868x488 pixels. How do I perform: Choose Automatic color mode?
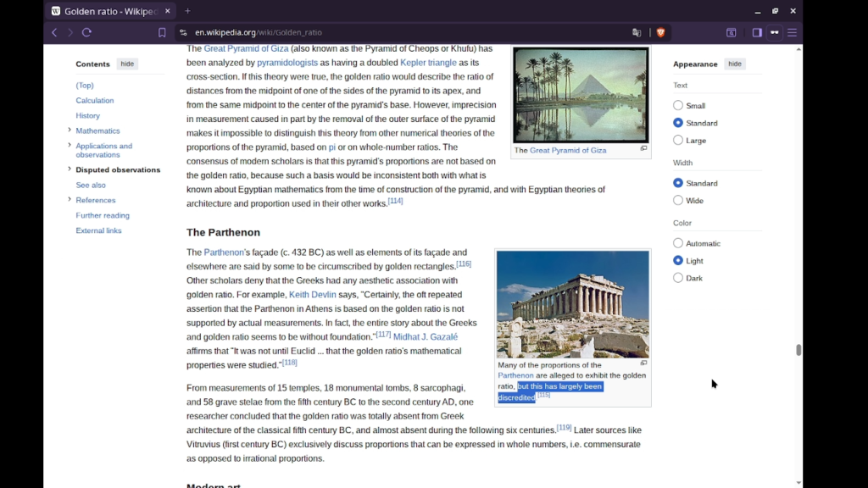click(x=678, y=243)
